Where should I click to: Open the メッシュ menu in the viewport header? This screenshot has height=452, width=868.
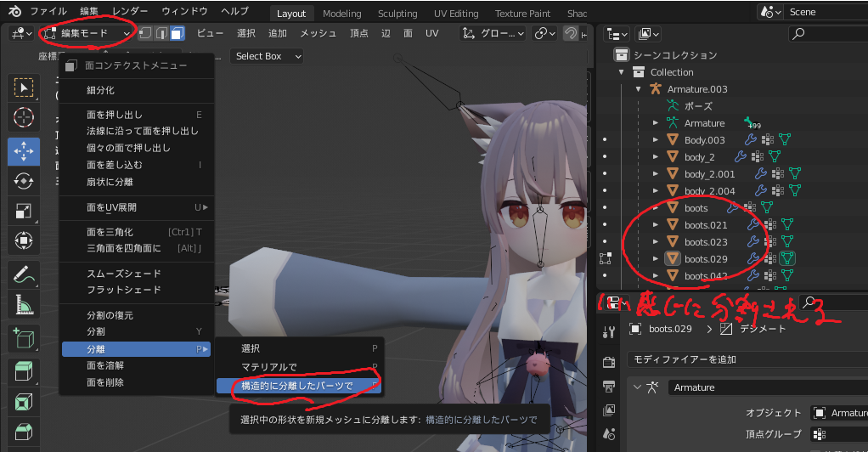coord(318,33)
